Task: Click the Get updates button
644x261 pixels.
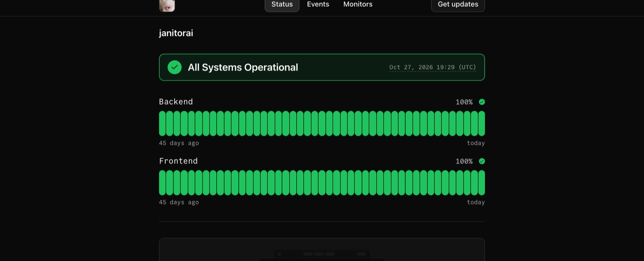Action: click(458, 5)
